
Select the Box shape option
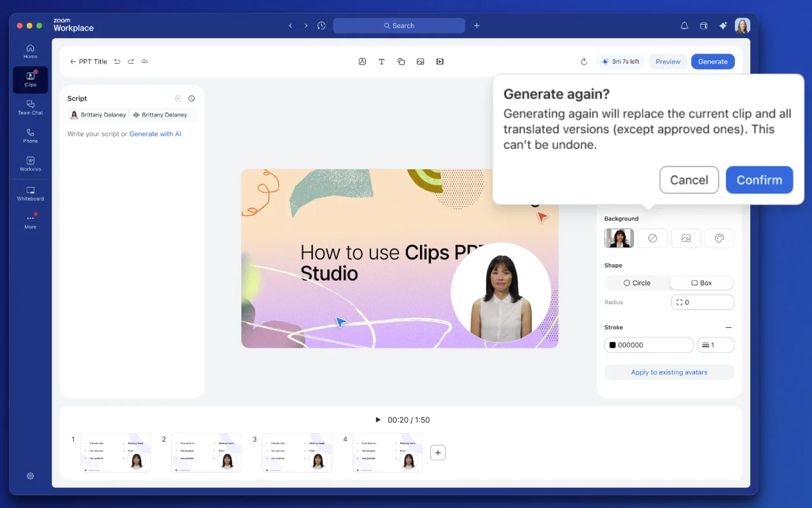tap(701, 283)
